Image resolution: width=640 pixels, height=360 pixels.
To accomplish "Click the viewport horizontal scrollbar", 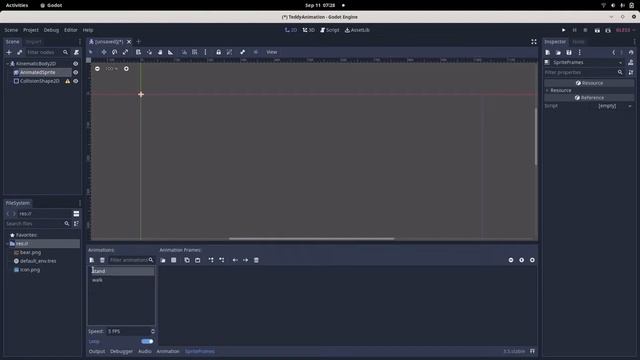I will click(312, 238).
